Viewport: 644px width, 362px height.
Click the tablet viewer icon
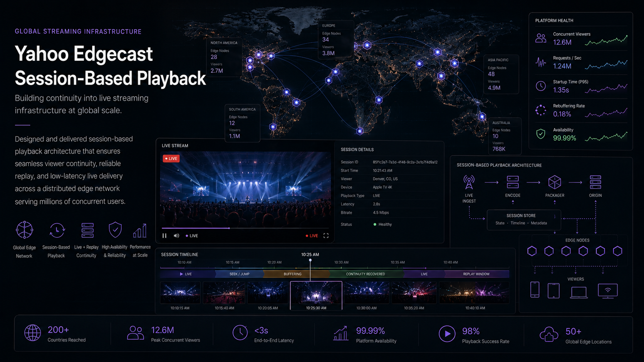(553, 290)
